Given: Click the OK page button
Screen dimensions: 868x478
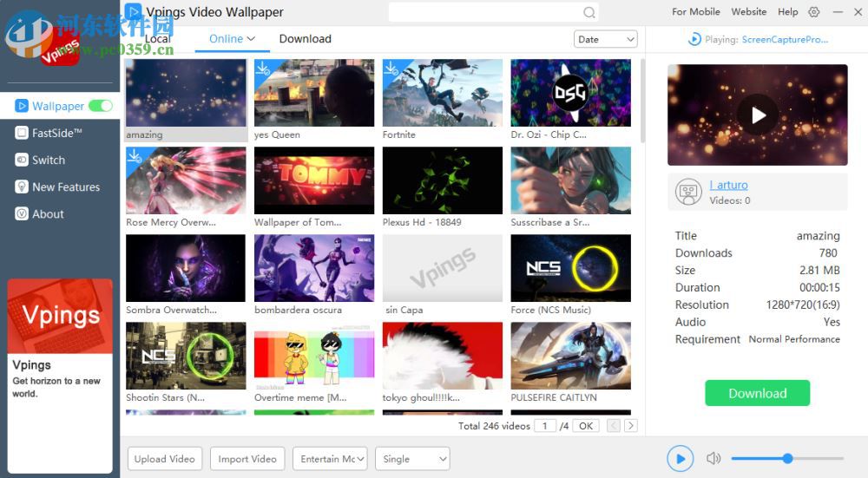Looking at the screenshot, I should [586, 425].
